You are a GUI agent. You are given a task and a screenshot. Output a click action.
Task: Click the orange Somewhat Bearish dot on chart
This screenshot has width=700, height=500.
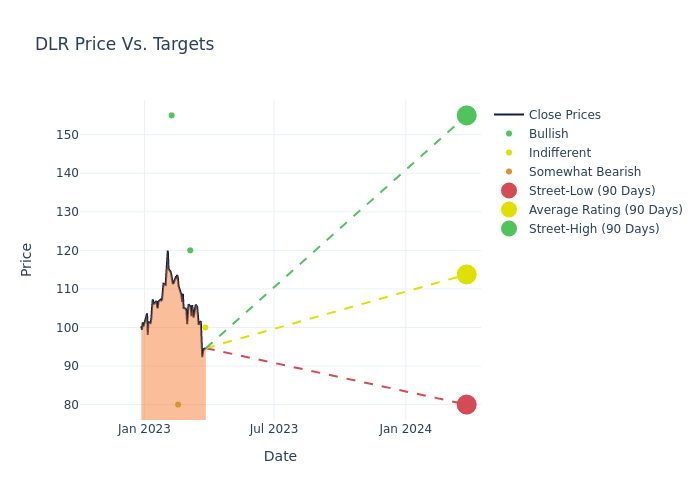tap(178, 404)
